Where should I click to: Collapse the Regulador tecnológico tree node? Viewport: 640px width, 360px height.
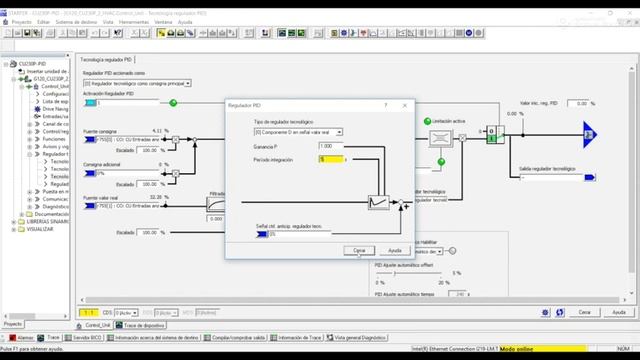[x=29, y=154]
